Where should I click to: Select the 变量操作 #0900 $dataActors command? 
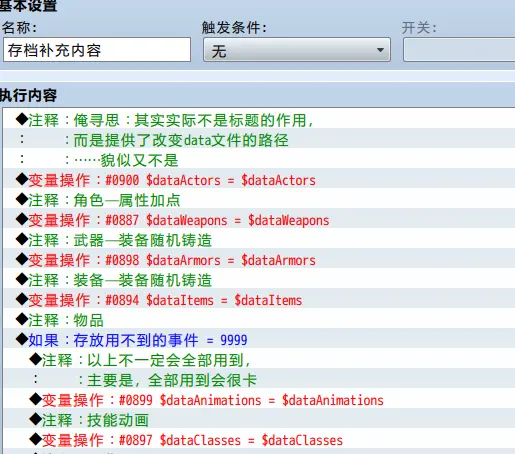(259, 180)
